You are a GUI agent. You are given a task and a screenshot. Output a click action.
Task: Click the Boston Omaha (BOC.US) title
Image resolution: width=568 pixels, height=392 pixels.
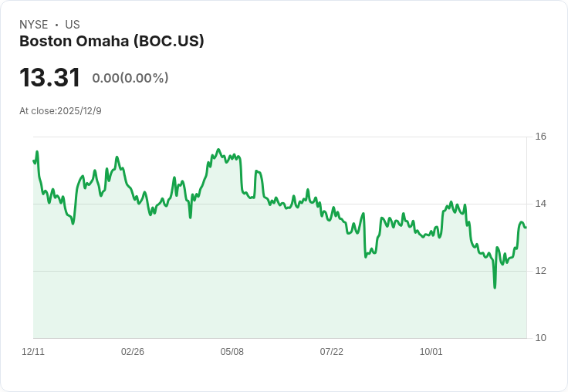click(112, 42)
